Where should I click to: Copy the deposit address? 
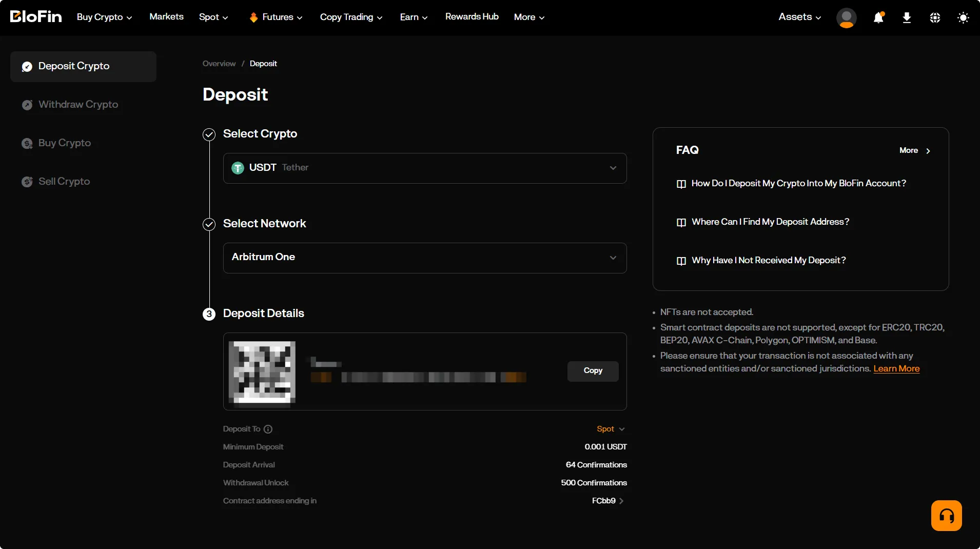pos(593,371)
